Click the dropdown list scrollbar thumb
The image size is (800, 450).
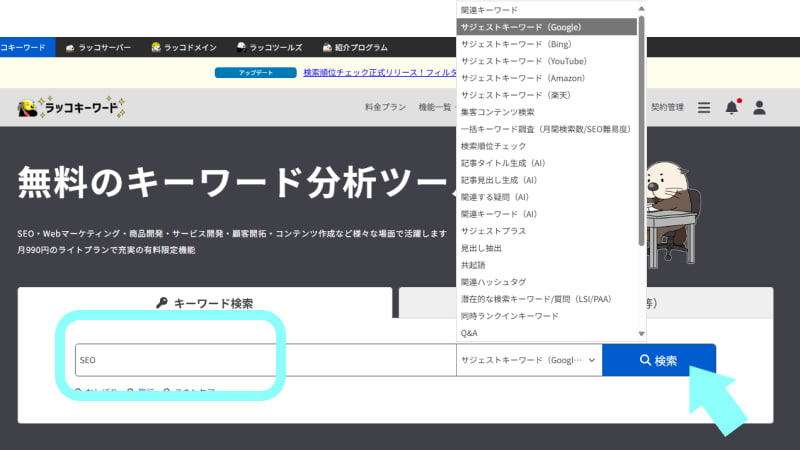[x=641, y=130]
